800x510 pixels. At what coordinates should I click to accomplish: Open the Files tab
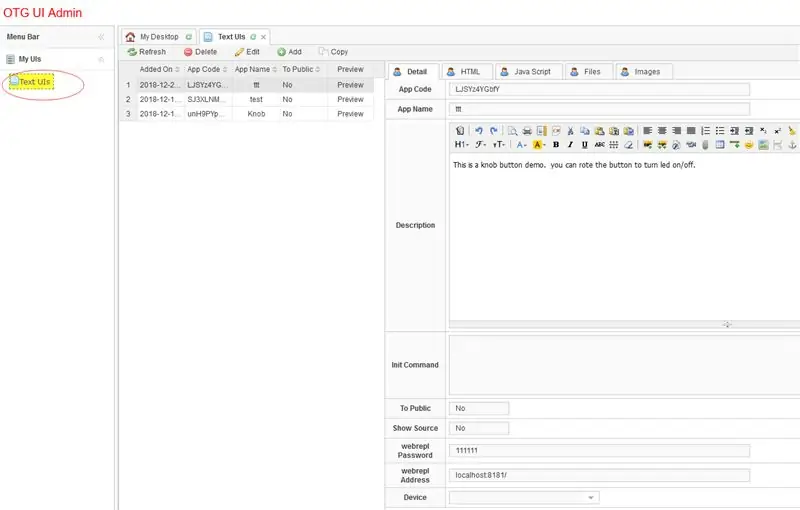[588, 72]
